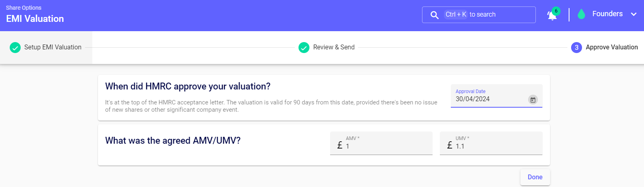
Task: Expand the Founders account dropdown chevron
Action: coord(633,14)
